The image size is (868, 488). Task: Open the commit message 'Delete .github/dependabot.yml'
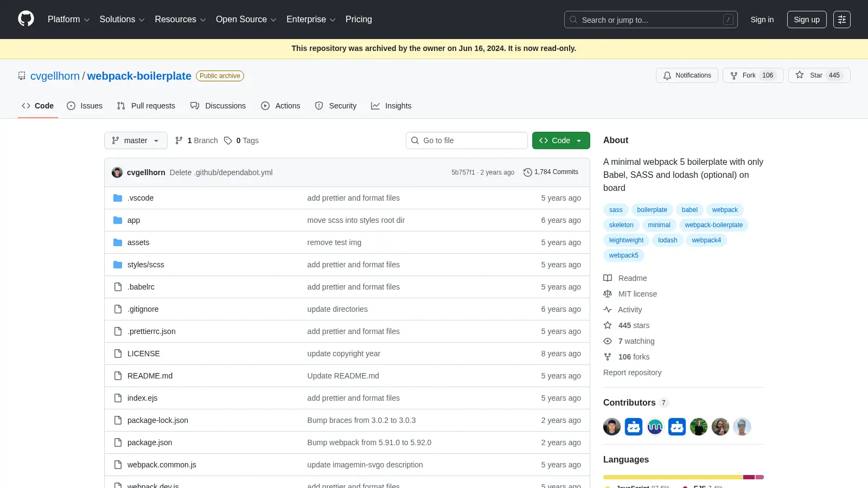pyautogui.click(x=221, y=172)
